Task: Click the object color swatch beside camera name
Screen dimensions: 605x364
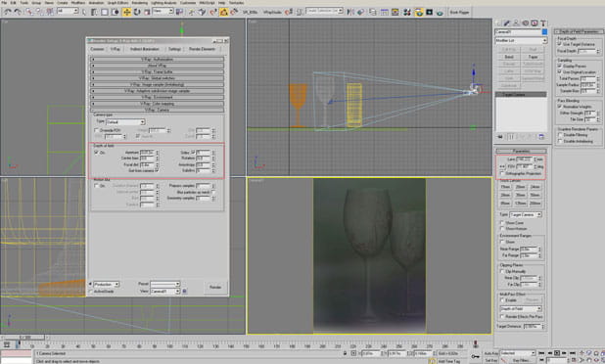Action: 544,31
